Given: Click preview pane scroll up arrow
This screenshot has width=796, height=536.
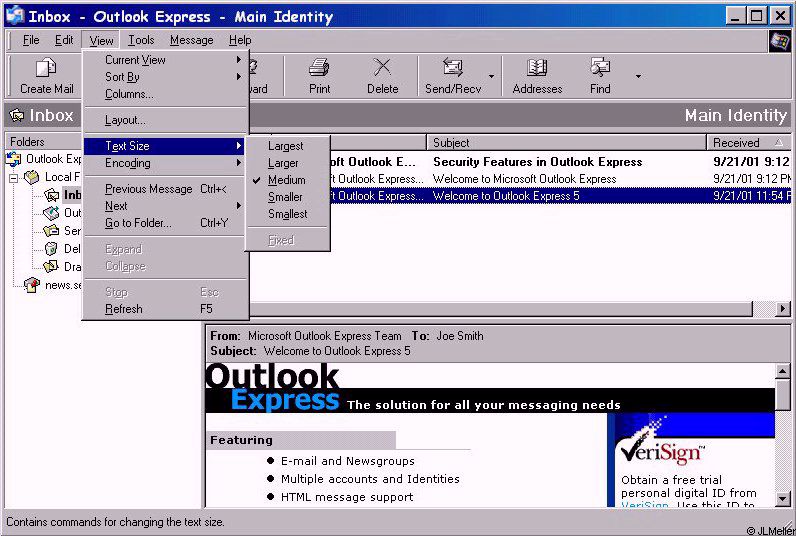Looking at the screenshot, I should (x=782, y=371).
